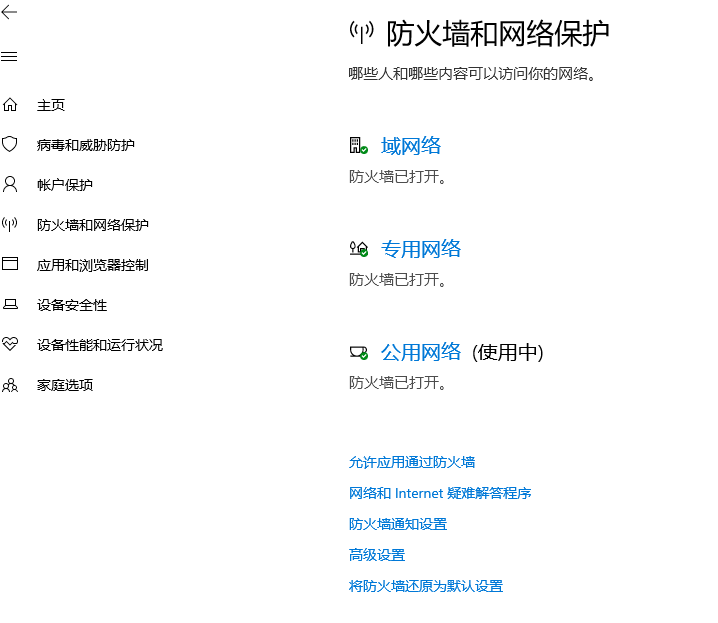Open the 域网络 settings link
Screen dimensions: 718x623
coord(411,146)
